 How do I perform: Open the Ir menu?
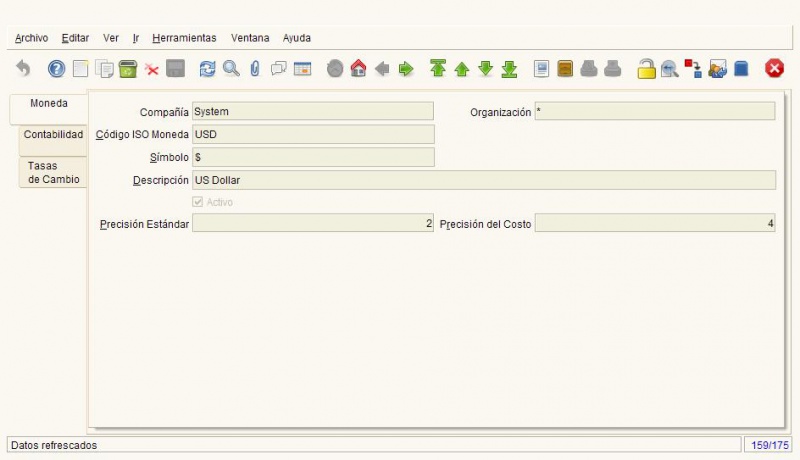(136, 38)
